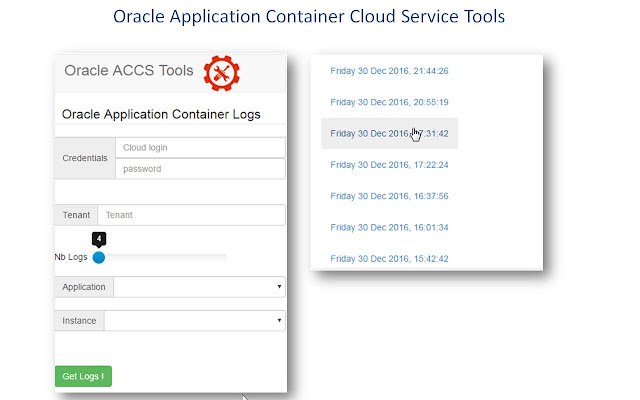Open the Instance dropdown

tap(195, 320)
